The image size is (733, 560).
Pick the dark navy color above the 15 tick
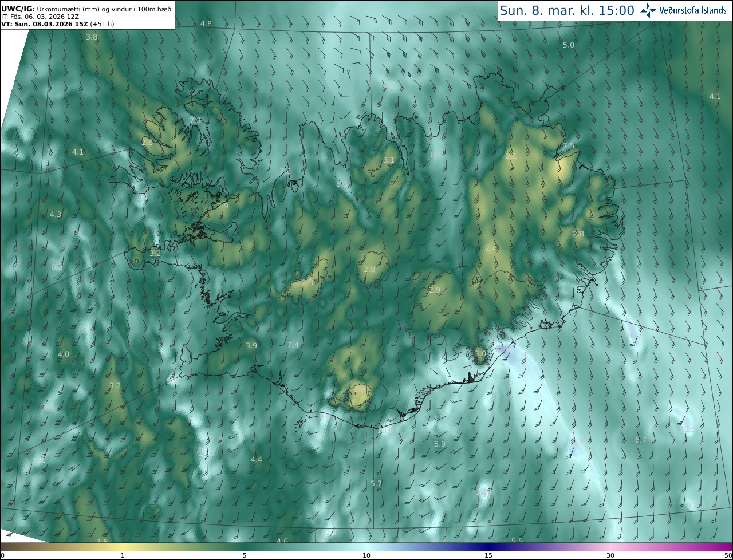[x=488, y=547]
